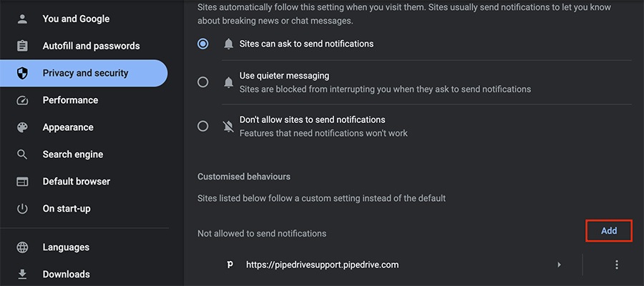
Task: Click the Downloads arrow icon
Action: coord(22,274)
